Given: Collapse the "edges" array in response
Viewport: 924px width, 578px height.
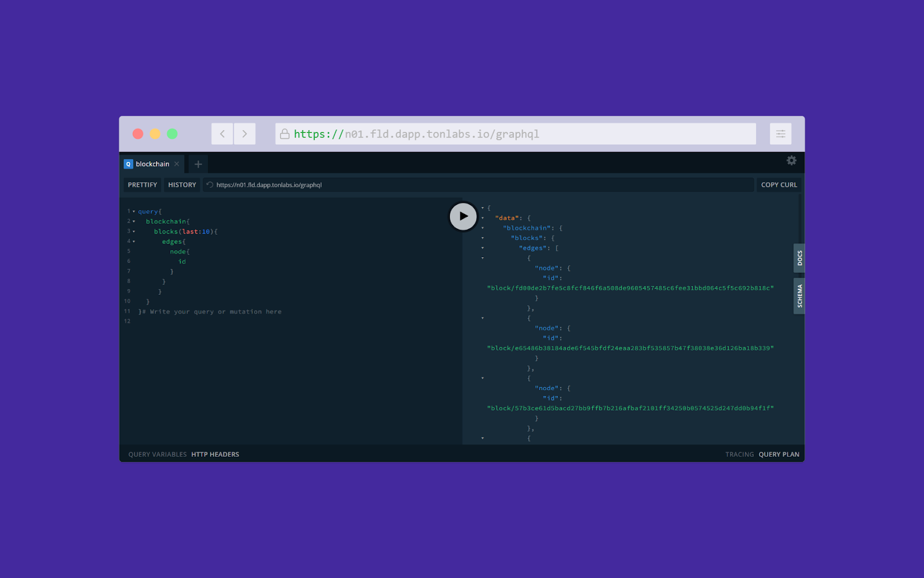Looking at the screenshot, I should click(x=483, y=248).
